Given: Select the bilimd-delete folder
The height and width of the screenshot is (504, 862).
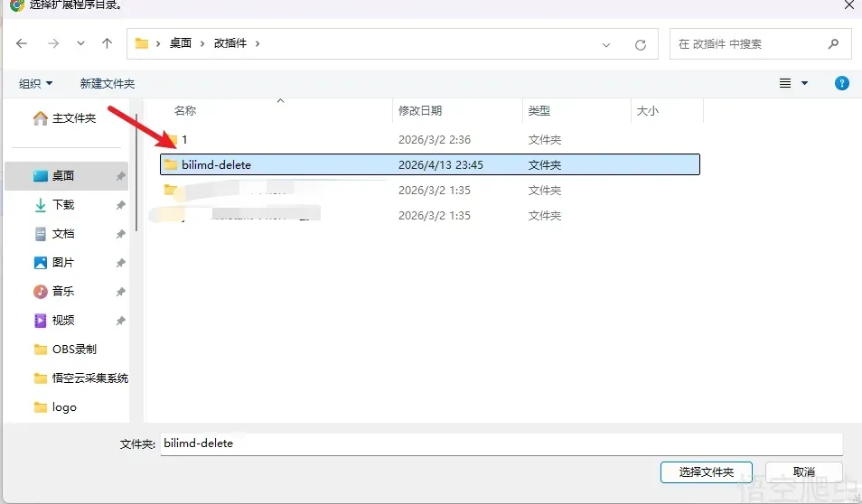Looking at the screenshot, I should [216, 164].
